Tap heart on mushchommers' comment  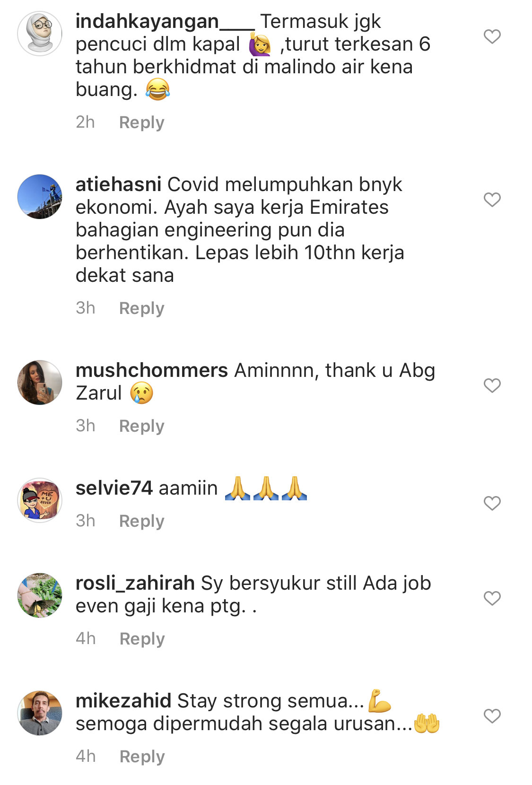click(x=492, y=385)
